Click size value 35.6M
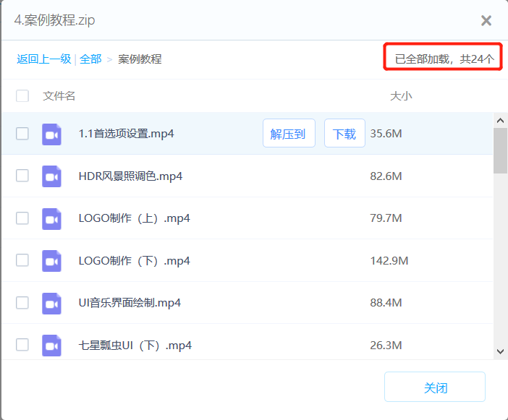The height and width of the screenshot is (420, 508). pyautogui.click(x=386, y=134)
